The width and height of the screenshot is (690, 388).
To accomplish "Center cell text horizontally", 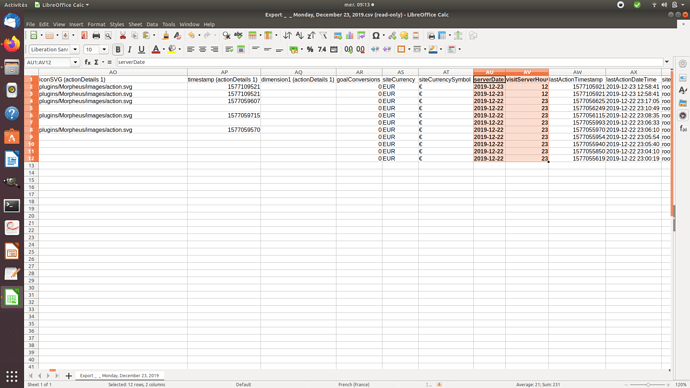I will pos(202,49).
